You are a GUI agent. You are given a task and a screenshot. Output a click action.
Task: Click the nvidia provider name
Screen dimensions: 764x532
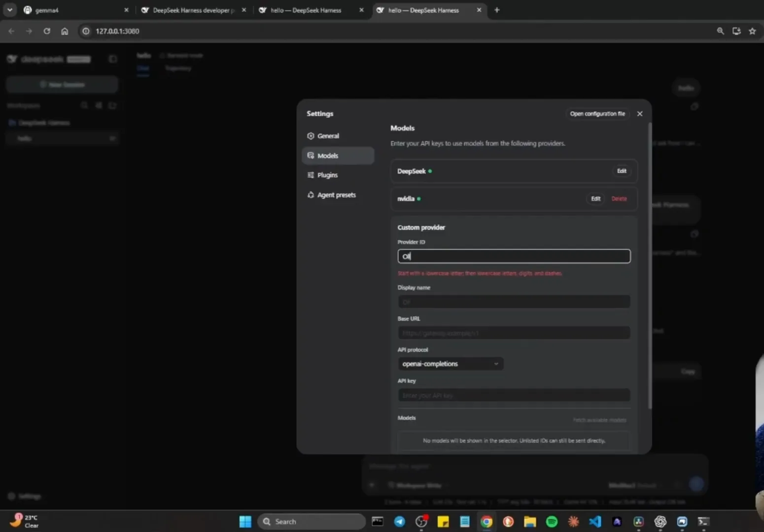coord(406,199)
